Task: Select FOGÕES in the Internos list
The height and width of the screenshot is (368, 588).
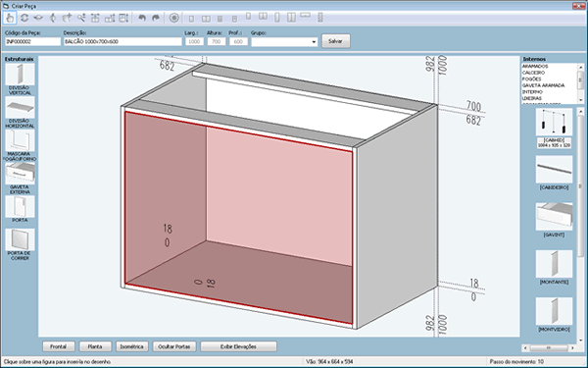Action: (532, 79)
